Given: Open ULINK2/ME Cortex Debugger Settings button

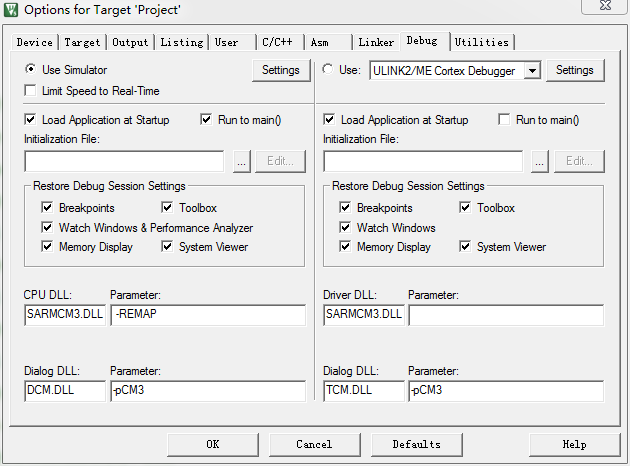Looking at the screenshot, I should point(575,70).
